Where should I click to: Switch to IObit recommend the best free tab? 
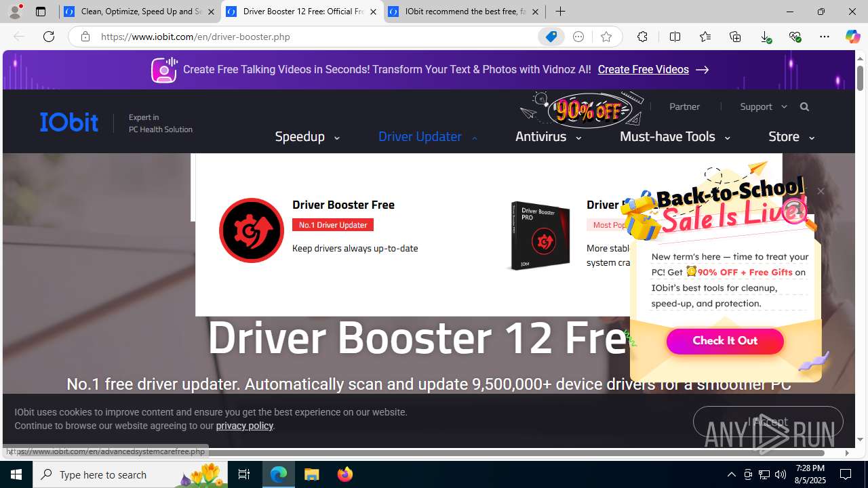pyautogui.click(x=465, y=12)
